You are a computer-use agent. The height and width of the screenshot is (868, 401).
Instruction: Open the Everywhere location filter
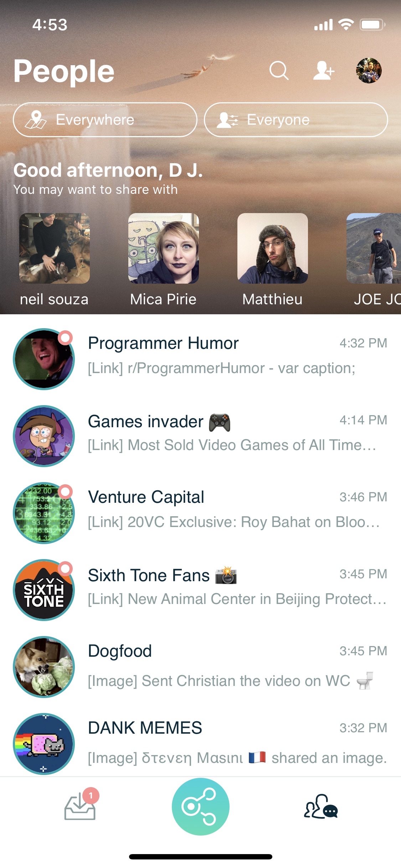tap(105, 120)
